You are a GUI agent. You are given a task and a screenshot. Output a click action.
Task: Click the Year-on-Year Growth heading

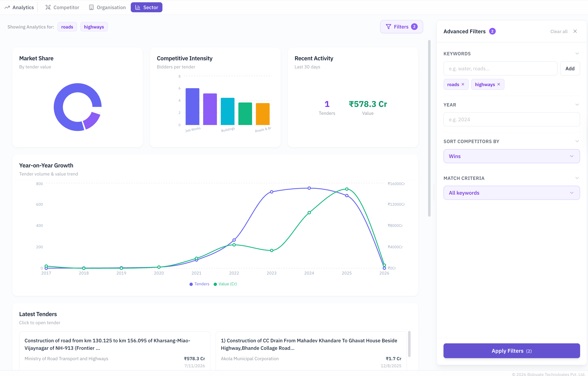(46, 165)
